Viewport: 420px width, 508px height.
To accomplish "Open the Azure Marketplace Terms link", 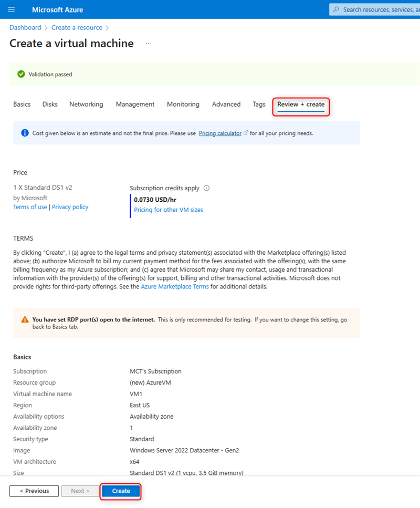I will (175, 287).
